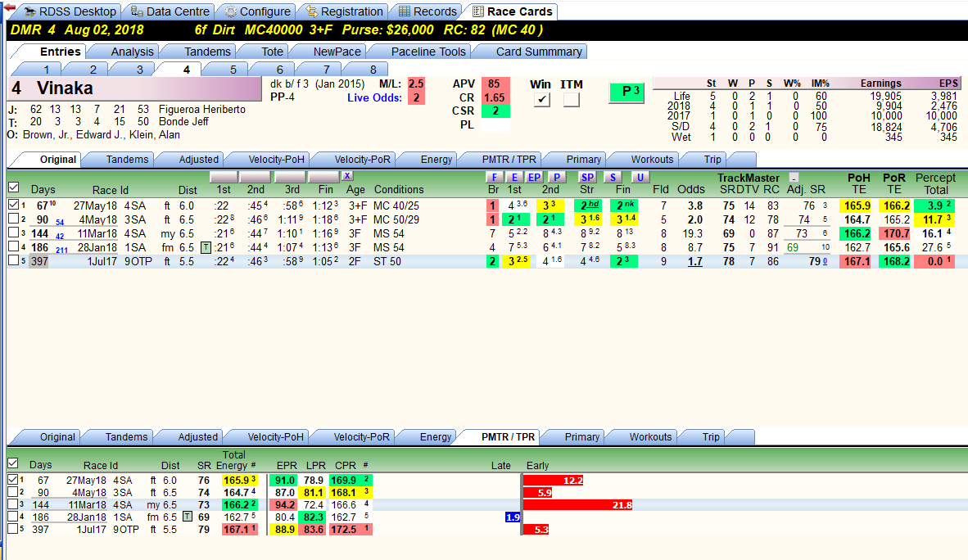The height and width of the screenshot is (560, 968).
Task: Open the NewPace tab
Action: click(337, 52)
